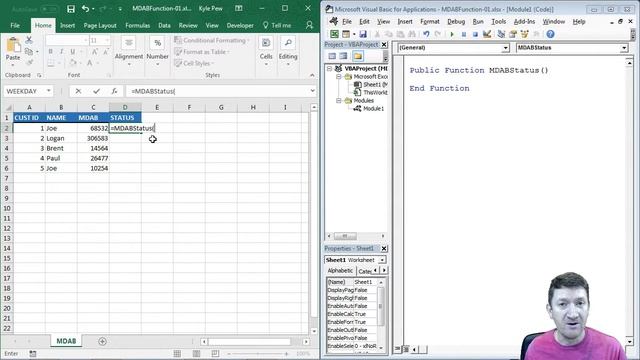
Task: Switch to the Page Layout ribbon tab
Action: click(100, 25)
